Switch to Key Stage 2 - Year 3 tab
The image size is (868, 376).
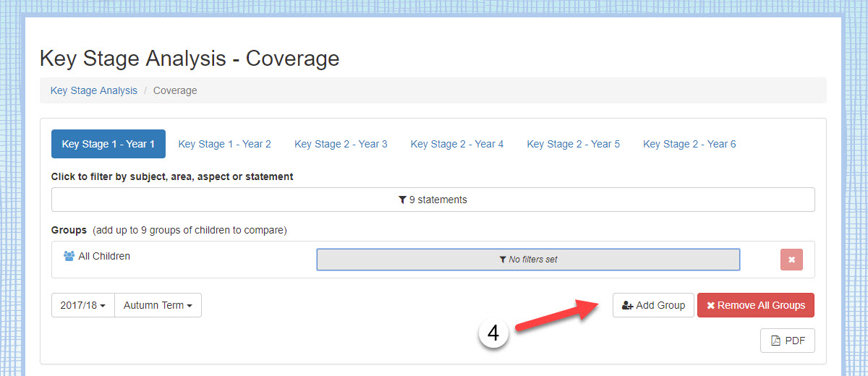pyautogui.click(x=341, y=144)
